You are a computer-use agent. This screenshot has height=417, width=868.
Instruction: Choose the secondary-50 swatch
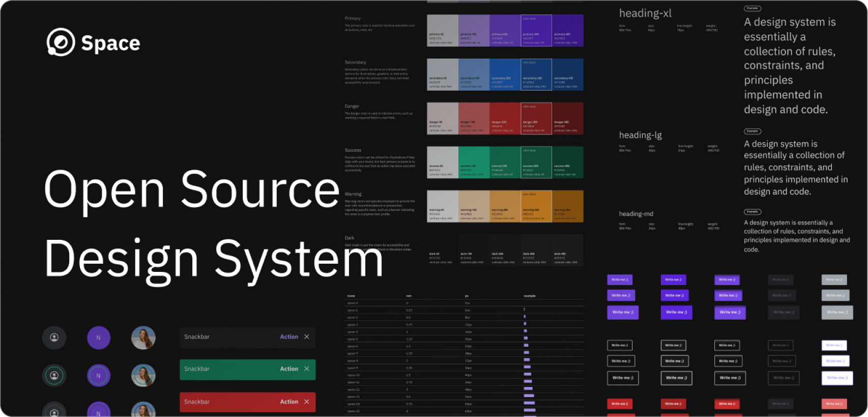pyautogui.click(x=443, y=74)
